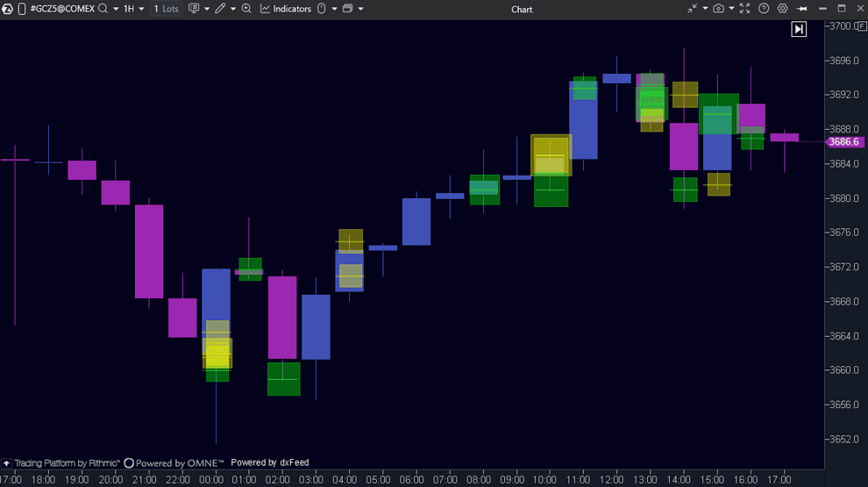Click the 3686.6 current price label

[x=845, y=141]
